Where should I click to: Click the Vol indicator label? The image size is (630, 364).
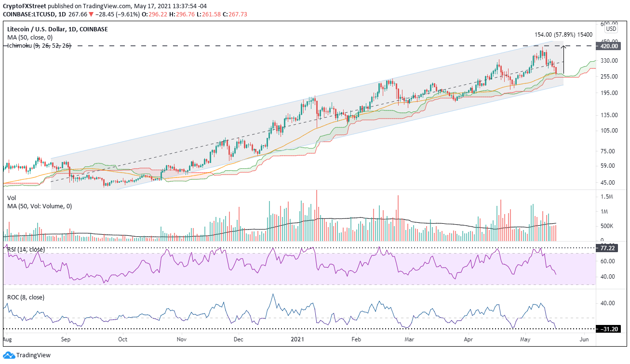11,198
